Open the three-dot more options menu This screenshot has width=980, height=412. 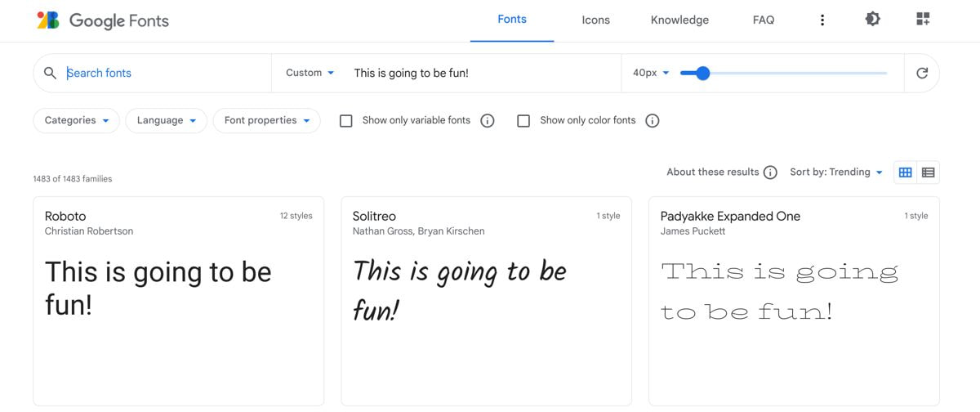click(822, 20)
